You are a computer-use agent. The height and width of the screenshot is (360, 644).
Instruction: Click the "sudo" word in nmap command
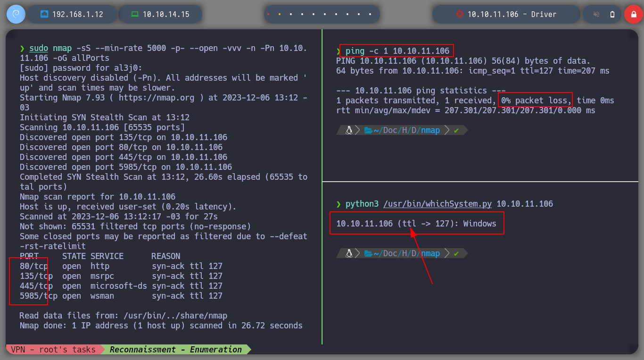(x=39, y=48)
